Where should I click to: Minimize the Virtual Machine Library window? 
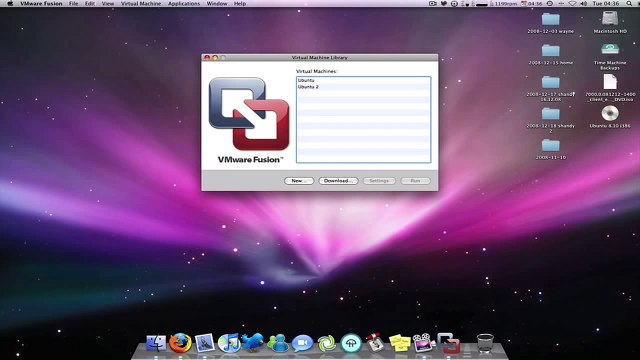pyautogui.click(x=215, y=58)
